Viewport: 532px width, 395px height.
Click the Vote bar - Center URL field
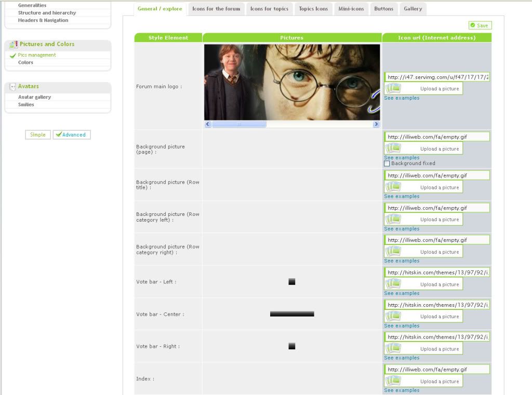coord(437,305)
